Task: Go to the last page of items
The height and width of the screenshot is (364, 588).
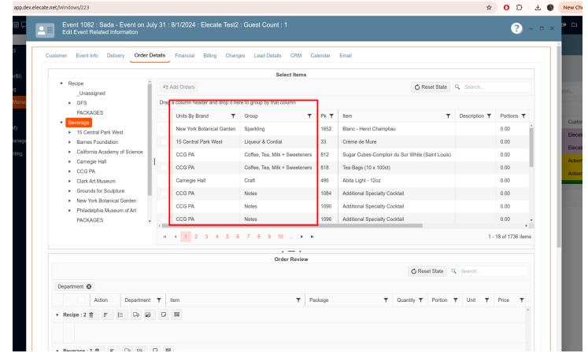Action: tap(312, 236)
